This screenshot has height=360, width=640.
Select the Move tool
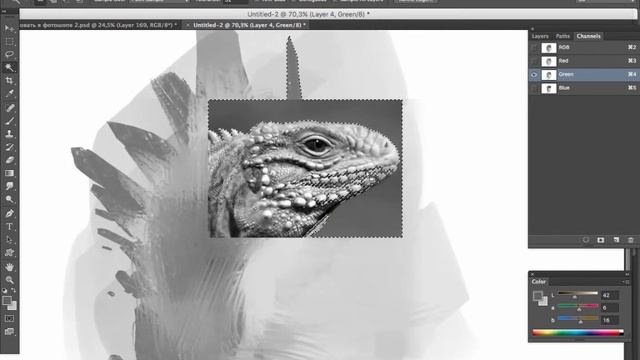[9, 28]
